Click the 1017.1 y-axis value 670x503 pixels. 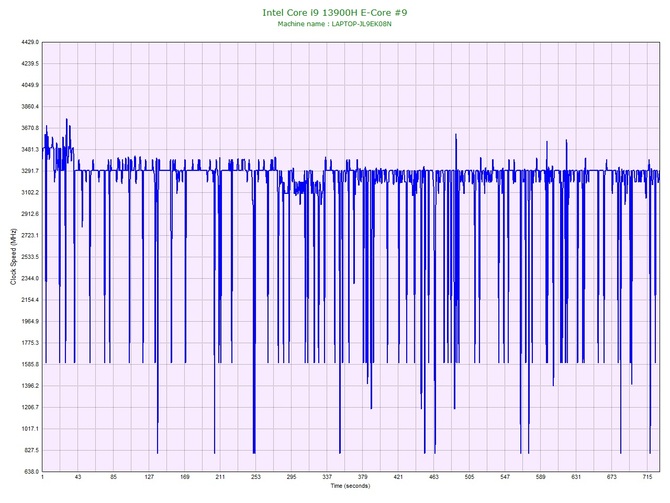click(30, 429)
